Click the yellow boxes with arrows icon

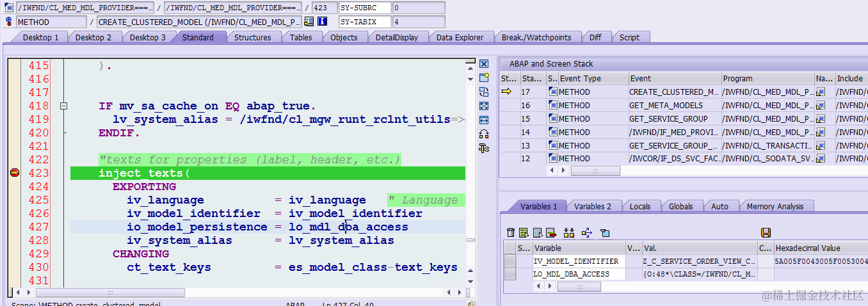tap(569, 232)
